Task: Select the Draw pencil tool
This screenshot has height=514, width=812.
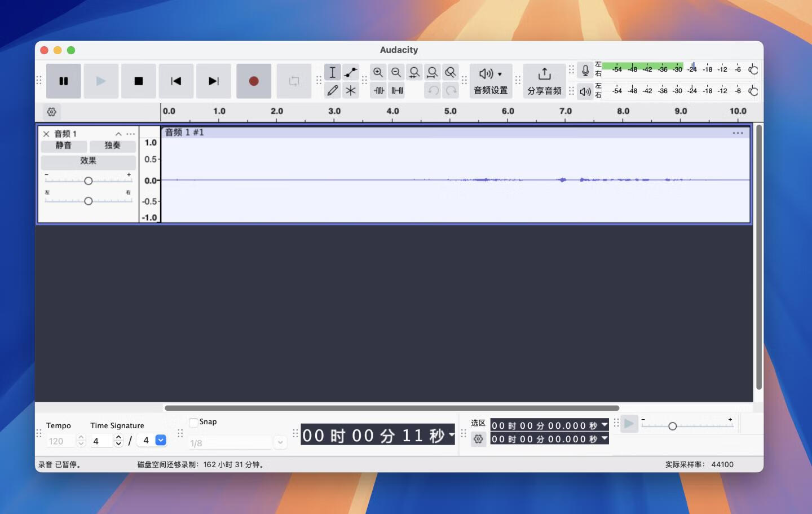Action: coord(333,90)
